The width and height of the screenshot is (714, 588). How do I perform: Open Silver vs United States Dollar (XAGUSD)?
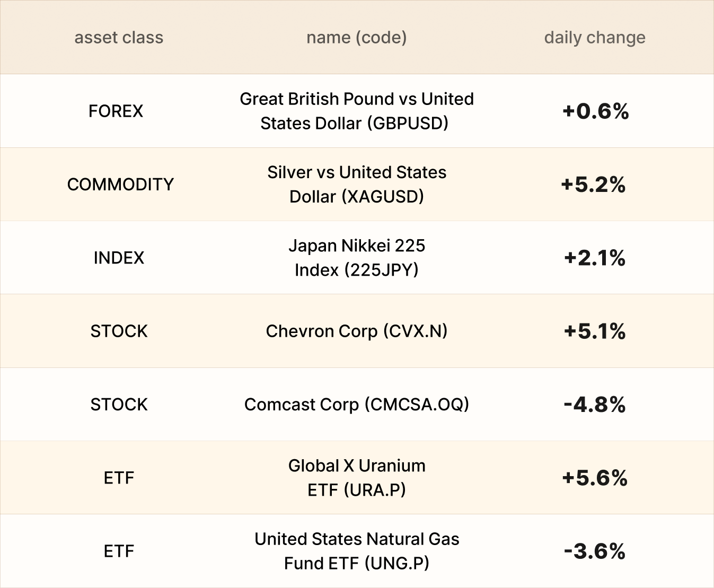(356, 184)
